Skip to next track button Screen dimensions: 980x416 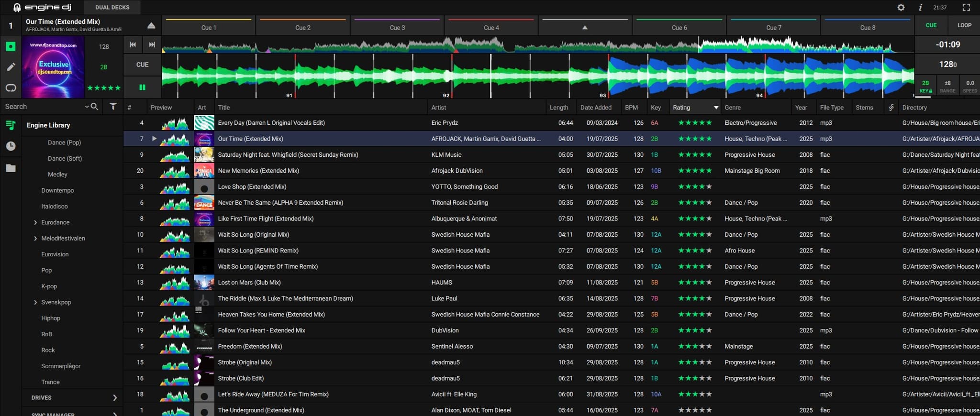tap(152, 44)
